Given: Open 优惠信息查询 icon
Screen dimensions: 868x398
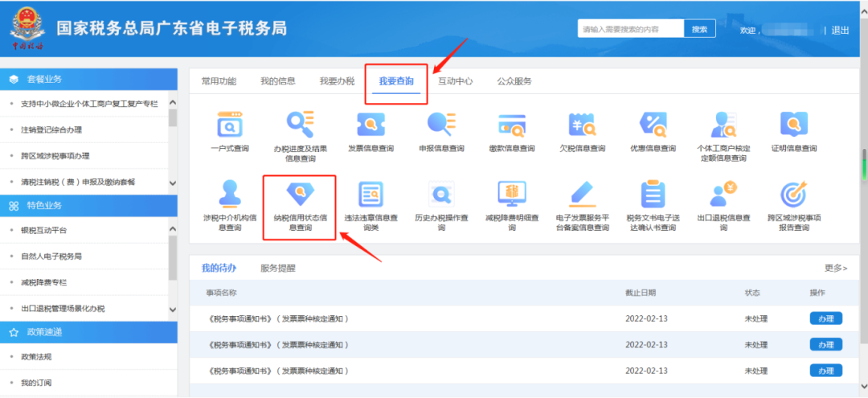Looking at the screenshot, I should pyautogui.click(x=653, y=125).
